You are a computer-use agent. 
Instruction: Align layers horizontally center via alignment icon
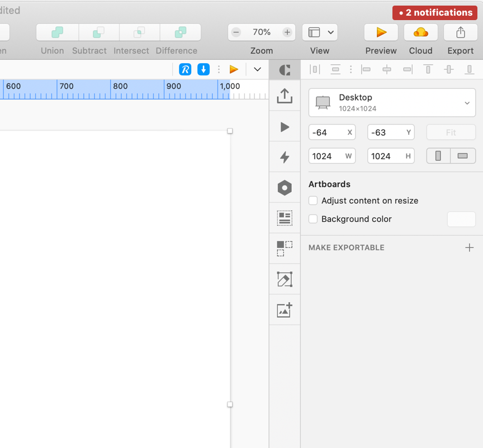(387, 69)
